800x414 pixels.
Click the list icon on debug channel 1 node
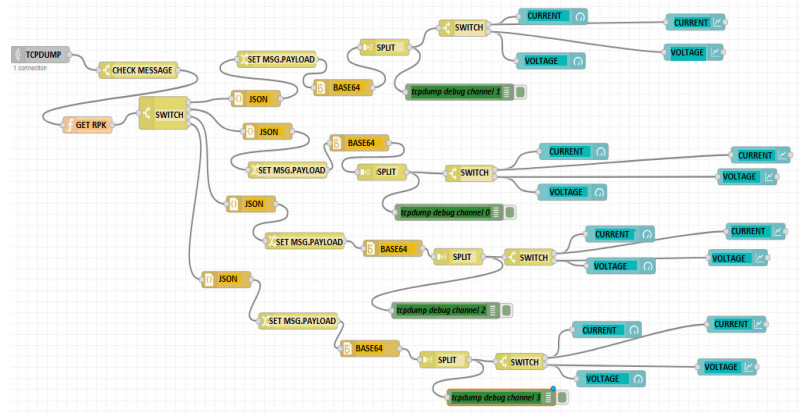pyautogui.click(x=507, y=92)
